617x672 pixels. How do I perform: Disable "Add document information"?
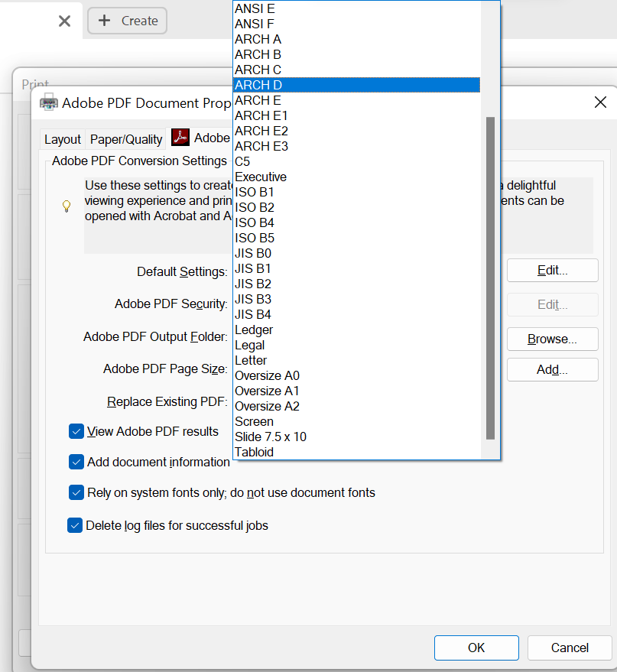coord(76,462)
